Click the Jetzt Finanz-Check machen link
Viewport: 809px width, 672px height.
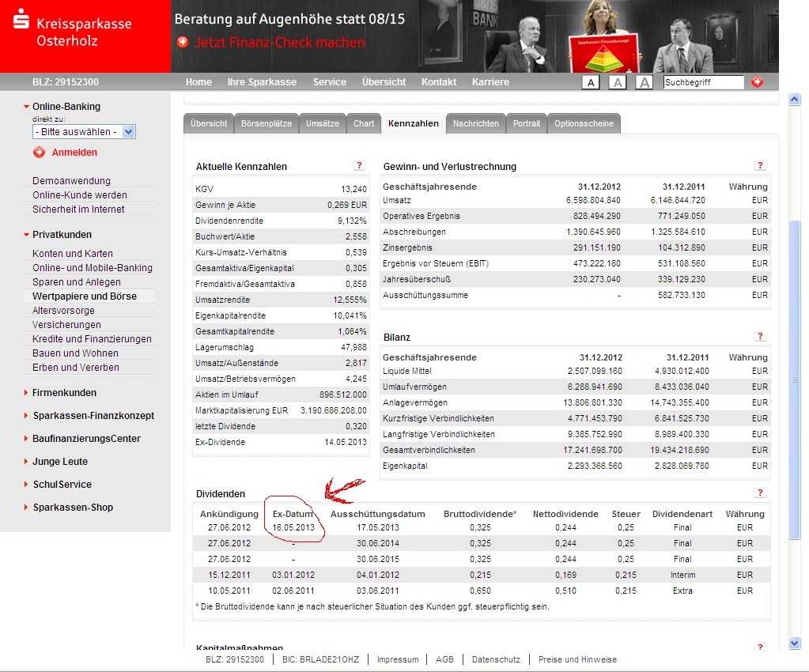279,42
